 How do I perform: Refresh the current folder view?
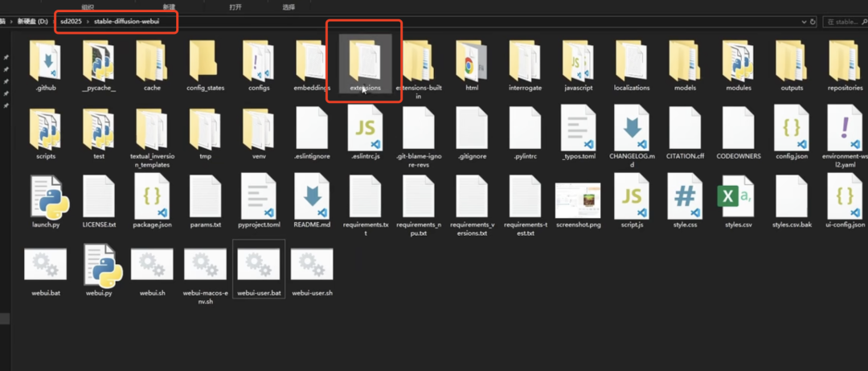pos(813,22)
